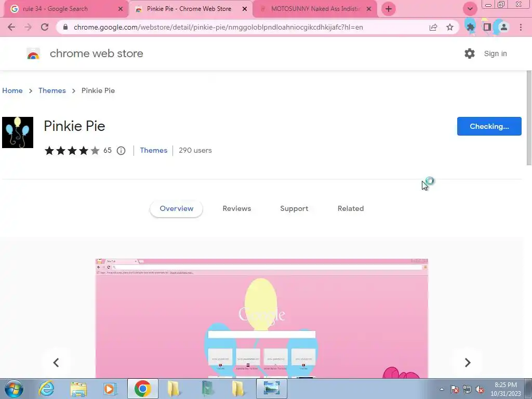This screenshot has width=532, height=399.
Task: Open Internet Explorer from the taskbar
Action: (x=46, y=389)
